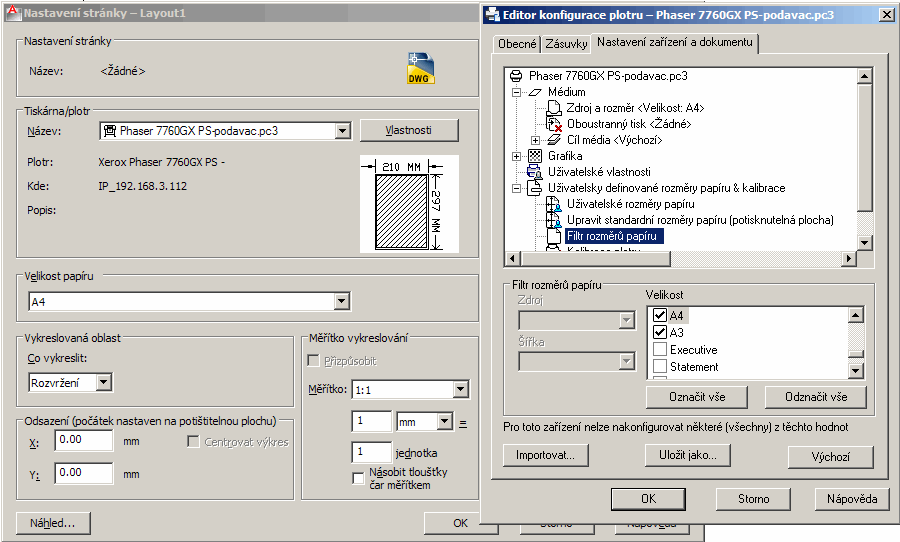Image resolution: width=900 pixels, height=542 pixels.
Task: Select the Médium node icon
Action: pyautogui.click(x=535, y=92)
